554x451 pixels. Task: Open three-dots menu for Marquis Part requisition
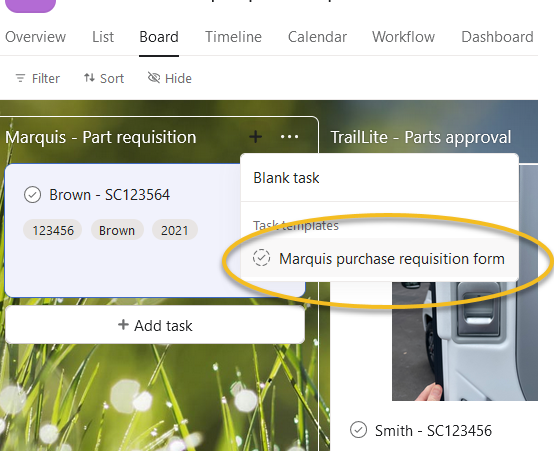289,137
